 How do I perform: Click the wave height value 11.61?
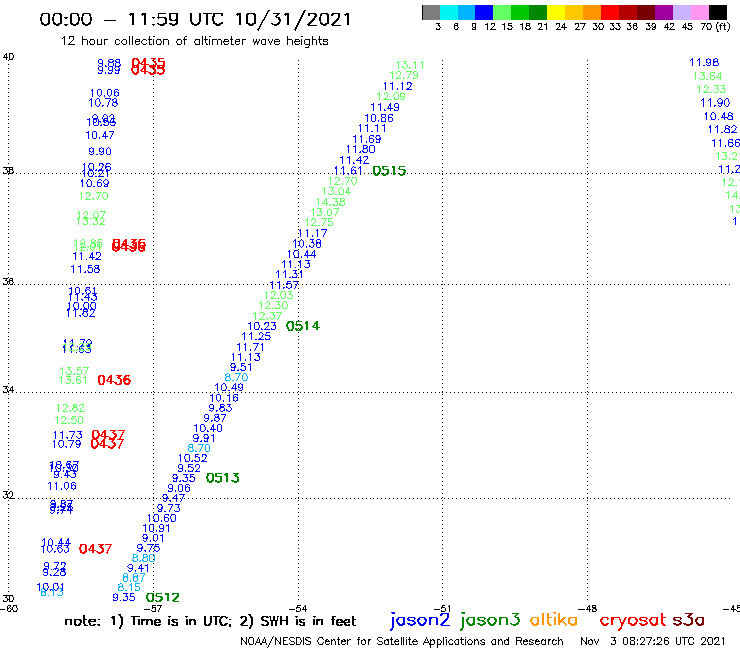click(x=348, y=171)
